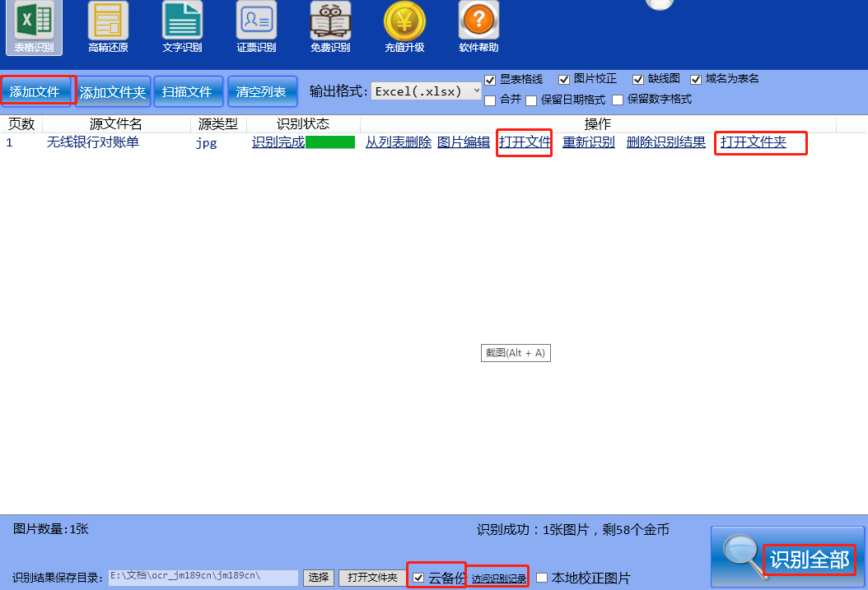Click the jpg type cell
This screenshot has width=868, height=590.
point(206,143)
